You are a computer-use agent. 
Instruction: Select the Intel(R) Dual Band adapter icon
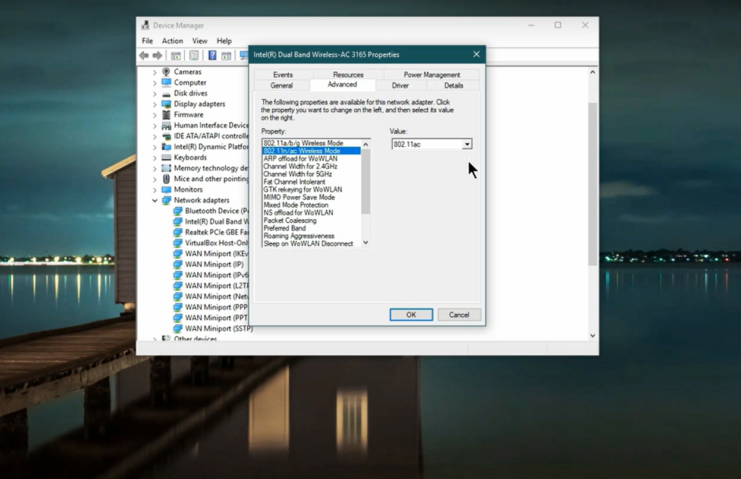[x=178, y=222]
